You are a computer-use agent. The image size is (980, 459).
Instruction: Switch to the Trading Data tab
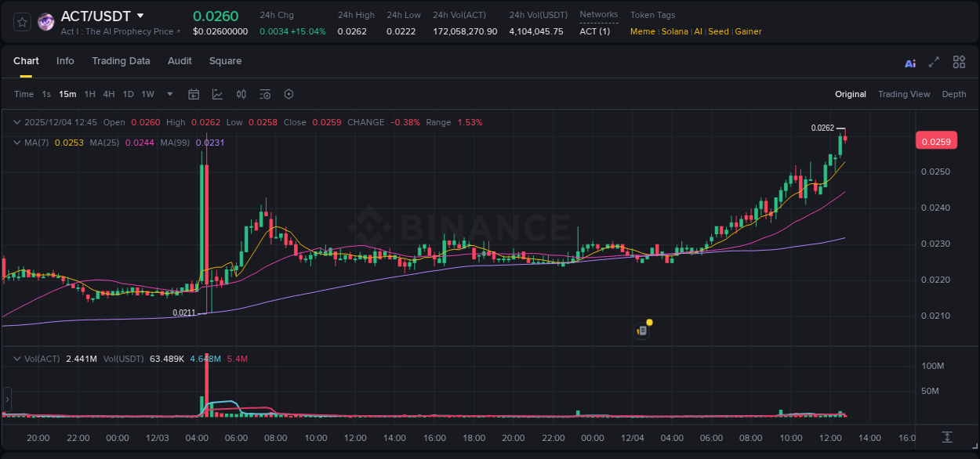pos(121,61)
